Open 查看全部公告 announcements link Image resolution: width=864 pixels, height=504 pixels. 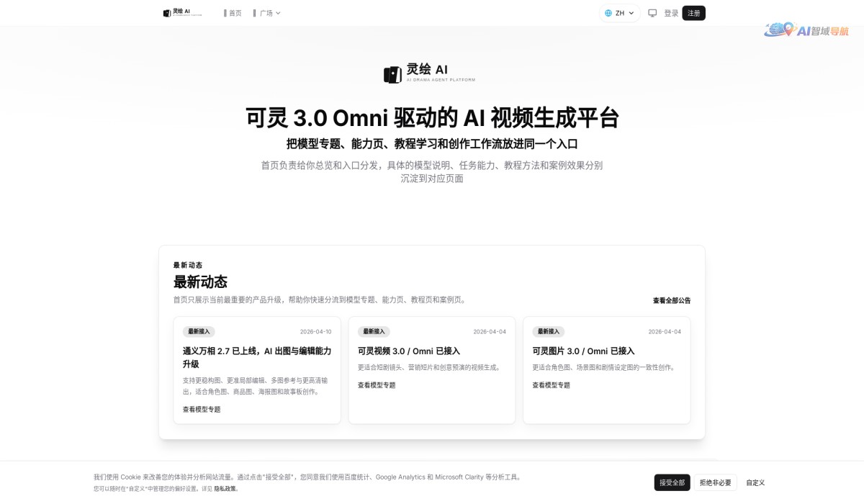tap(672, 300)
